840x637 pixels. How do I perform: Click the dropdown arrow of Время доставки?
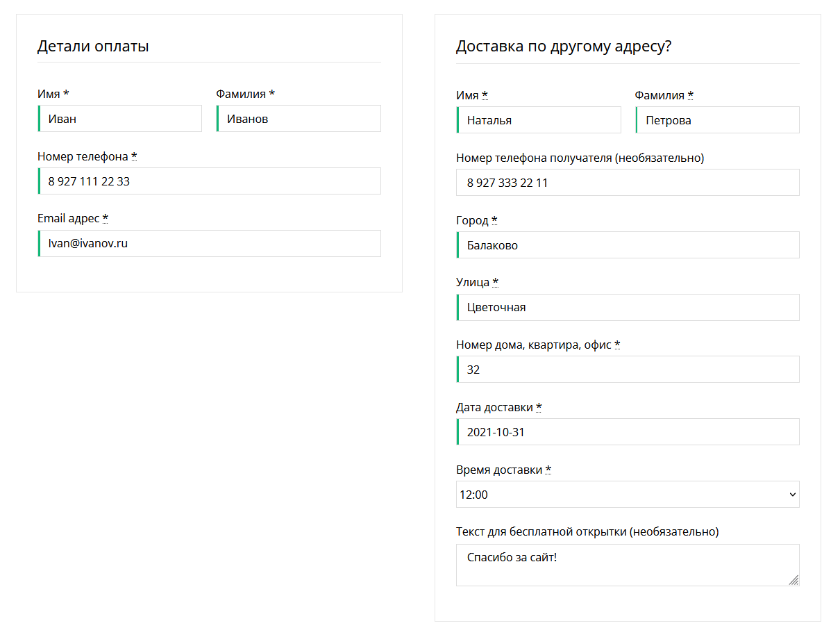793,495
